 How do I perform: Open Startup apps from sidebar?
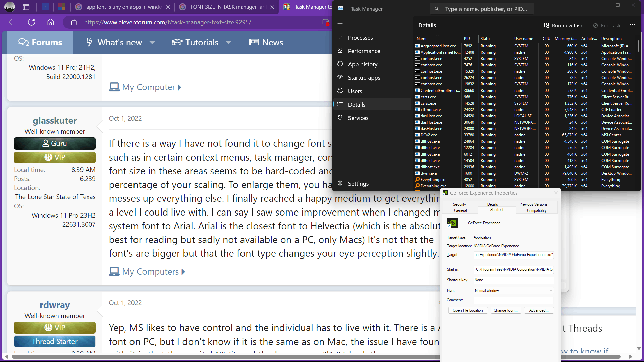tap(364, 78)
